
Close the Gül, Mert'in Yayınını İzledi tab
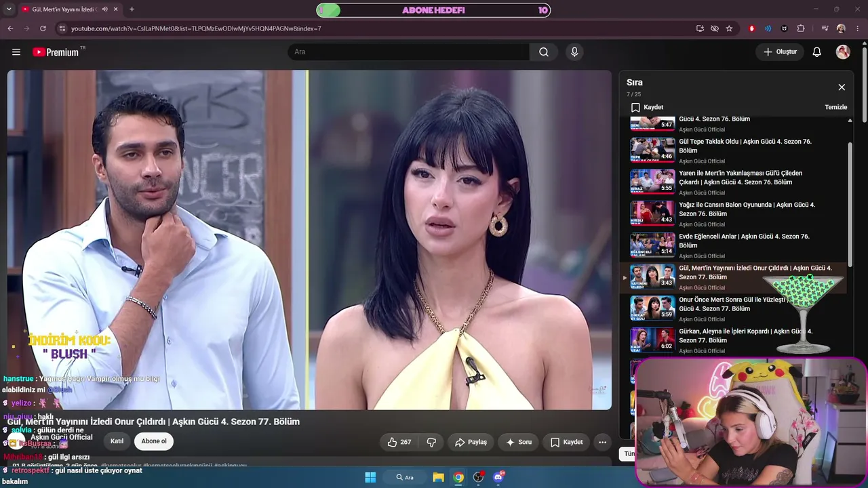click(116, 9)
